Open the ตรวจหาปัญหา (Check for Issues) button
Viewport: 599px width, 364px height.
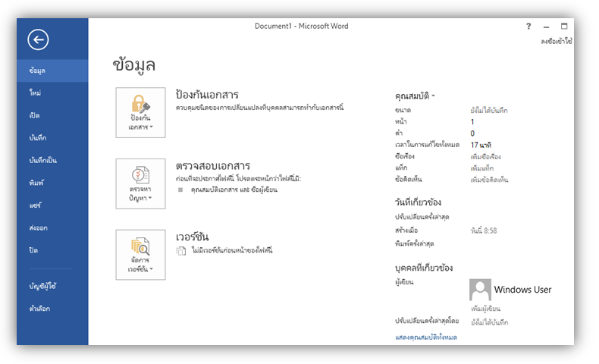[x=140, y=184]
